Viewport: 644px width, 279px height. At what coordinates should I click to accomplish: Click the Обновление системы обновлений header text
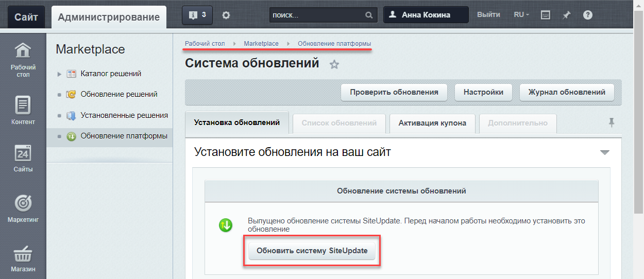coord(401,191)
